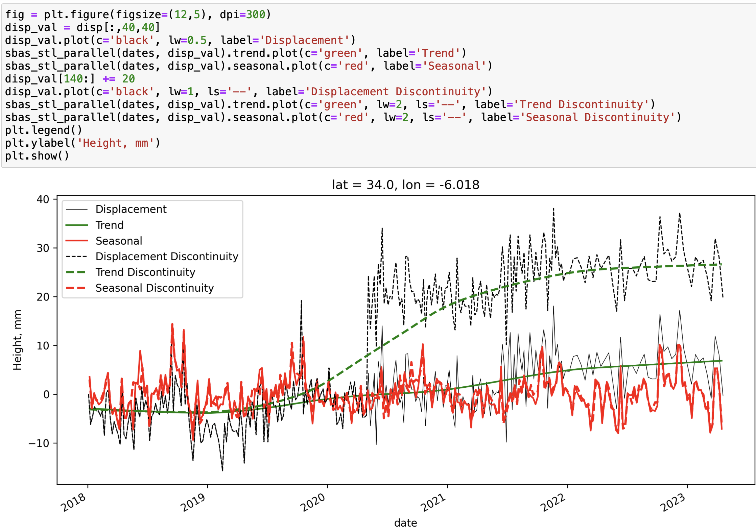
Task: Click the 2018 x-axis tick label
Action: tap(73, 503)
